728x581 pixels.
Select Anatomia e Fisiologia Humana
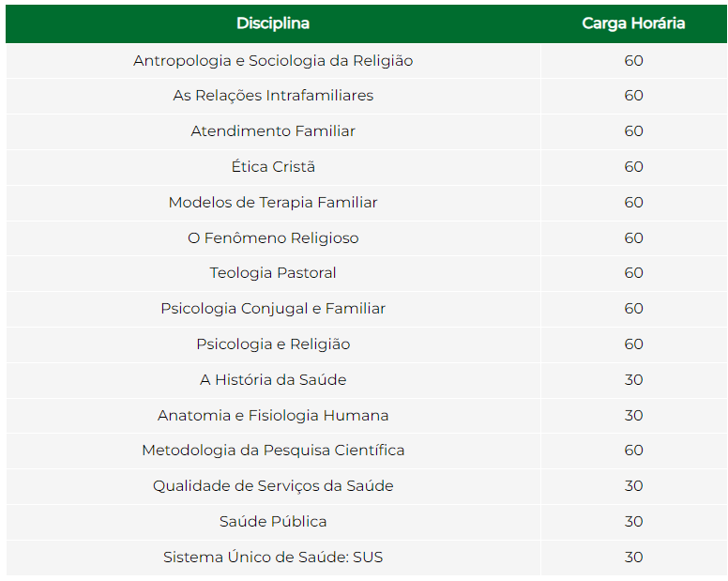coord(273,416)
